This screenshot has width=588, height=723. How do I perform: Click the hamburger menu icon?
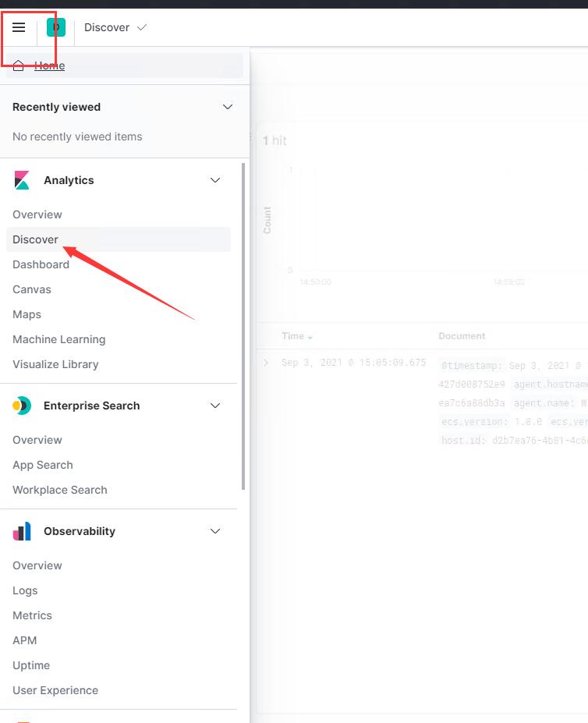tap(19, 27)
